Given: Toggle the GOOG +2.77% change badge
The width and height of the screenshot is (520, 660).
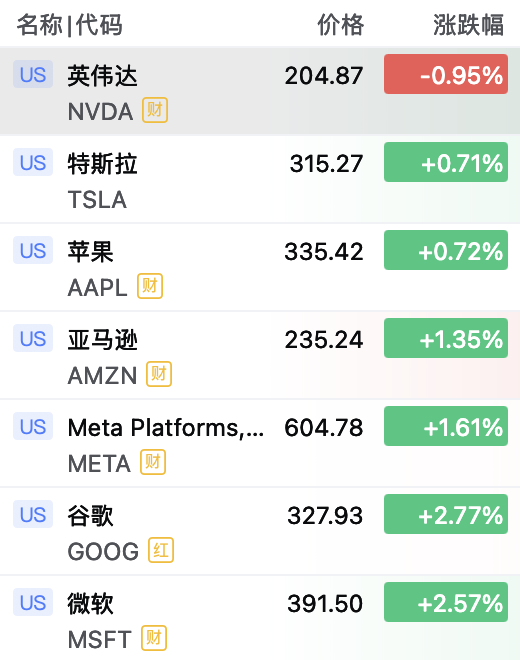Looking at the screenshot, I should click(x=446, y=514).
